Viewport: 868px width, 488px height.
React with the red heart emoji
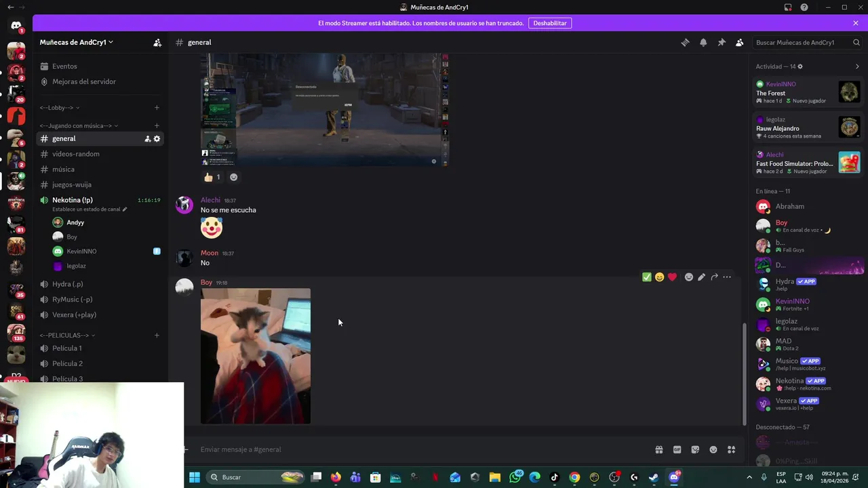click(x=672, y=277)
